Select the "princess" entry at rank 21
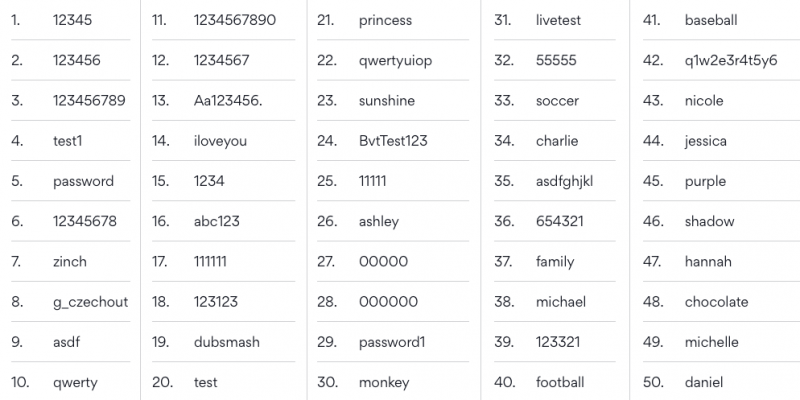This screenshot has height=400, width=800. pos(385,20)
